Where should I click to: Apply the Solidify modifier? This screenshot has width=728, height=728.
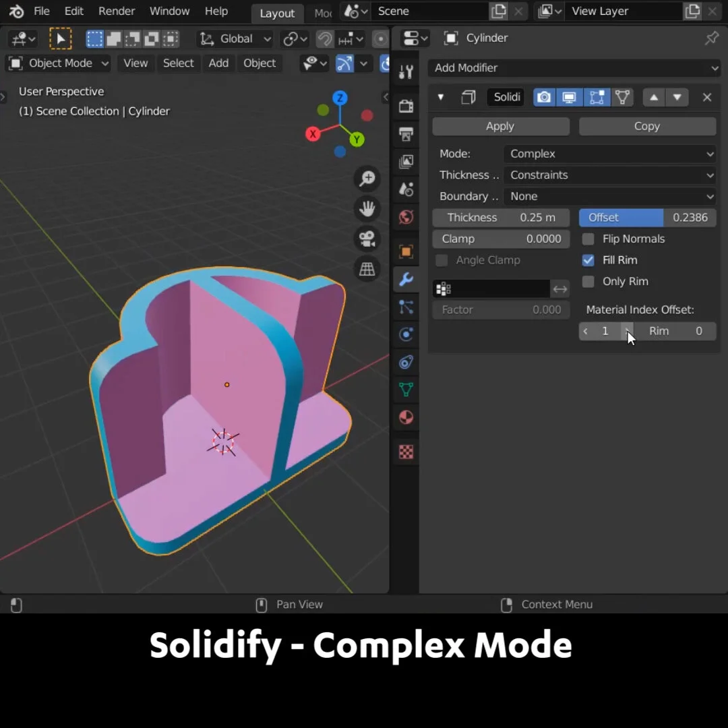click(500, 126)
